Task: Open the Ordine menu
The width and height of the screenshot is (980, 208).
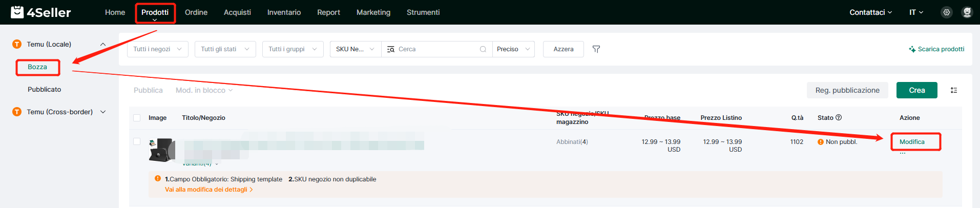Action: [x=196, y=12]
